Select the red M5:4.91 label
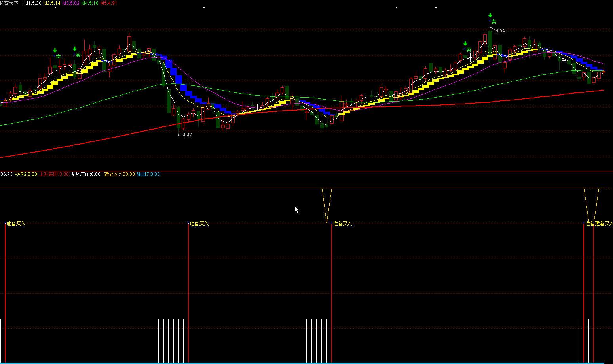 (109, 3)
